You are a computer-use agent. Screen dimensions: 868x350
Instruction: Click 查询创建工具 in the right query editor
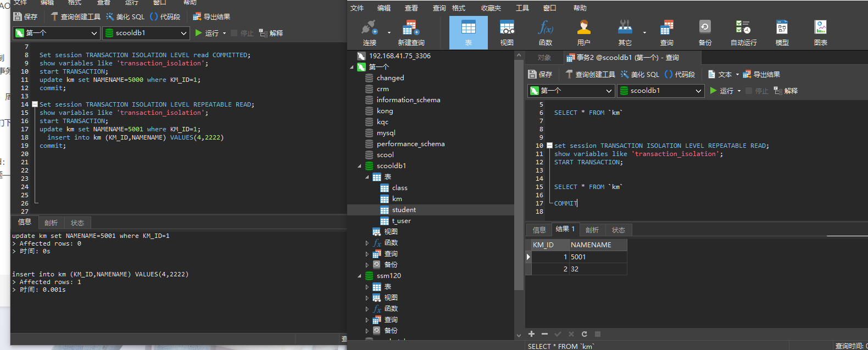(590, 74)
